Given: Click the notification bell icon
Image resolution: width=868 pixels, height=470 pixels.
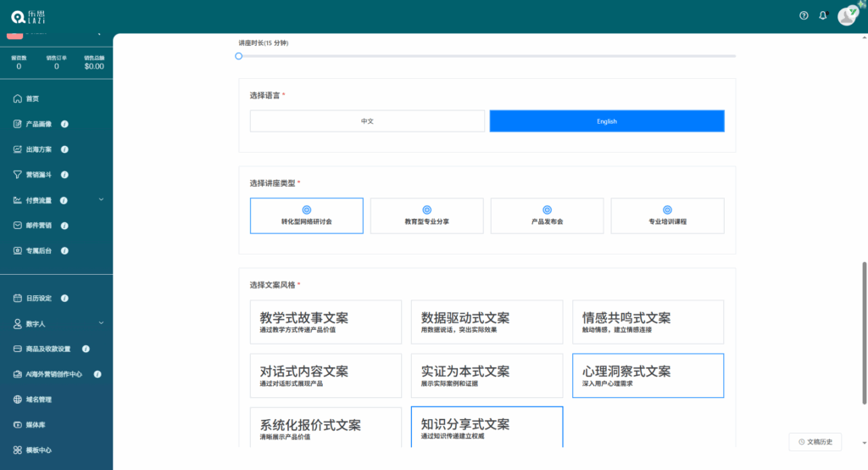Looking at the screenshot, I should (822, 15).
